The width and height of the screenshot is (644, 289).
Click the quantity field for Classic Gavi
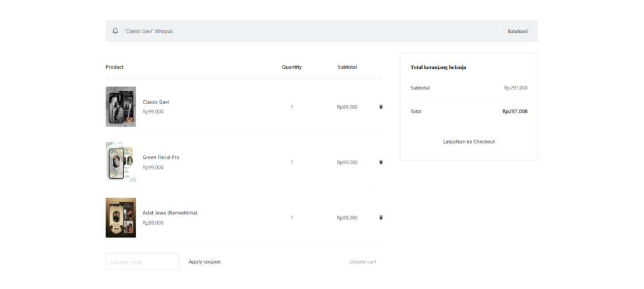[291, 107]
